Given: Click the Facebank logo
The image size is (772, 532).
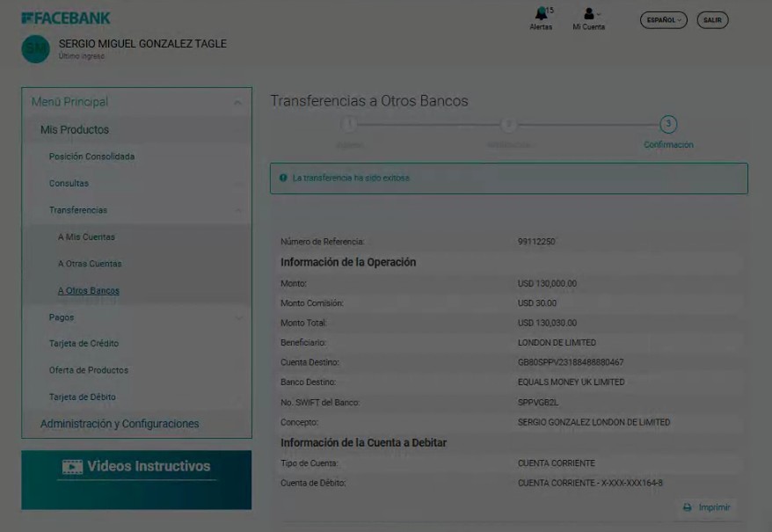Looking at the screenshot, I should (x=66, y=18).
